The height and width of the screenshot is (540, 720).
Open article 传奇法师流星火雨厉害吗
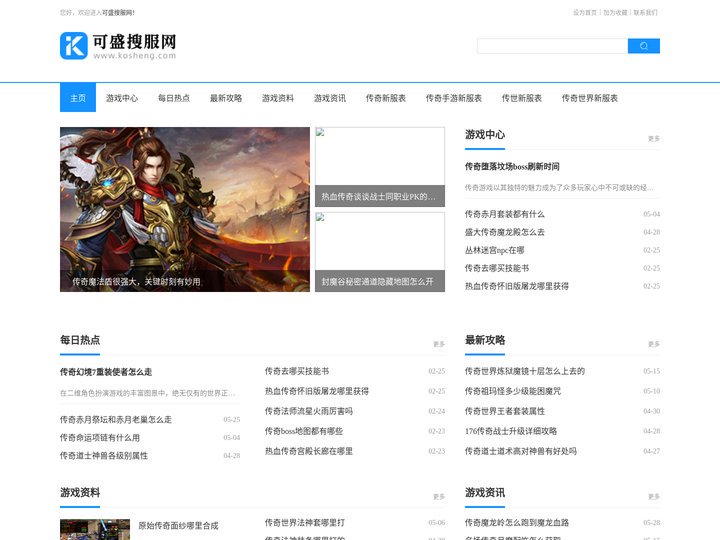(x=309, y=411)
